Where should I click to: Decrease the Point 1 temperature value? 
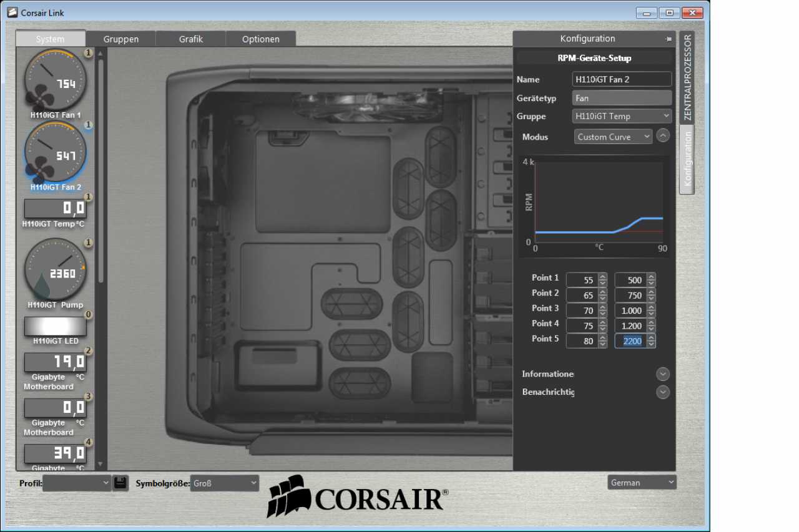click(x=602, y=283)
